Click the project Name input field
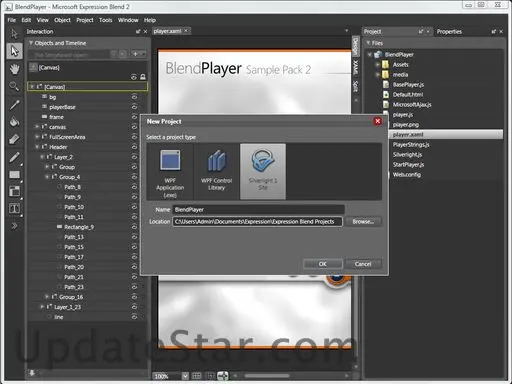Viewport: 512px width, 384px height. point(259,210)
